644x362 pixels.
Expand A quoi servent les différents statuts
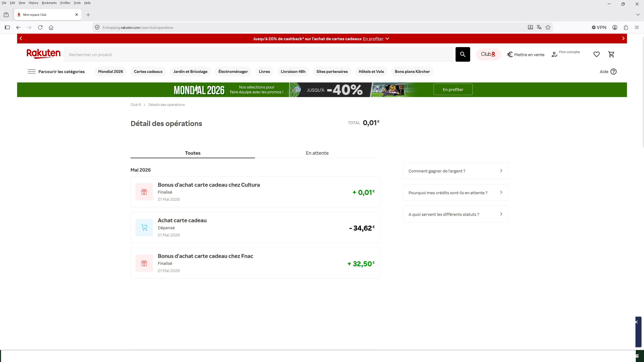456,214
